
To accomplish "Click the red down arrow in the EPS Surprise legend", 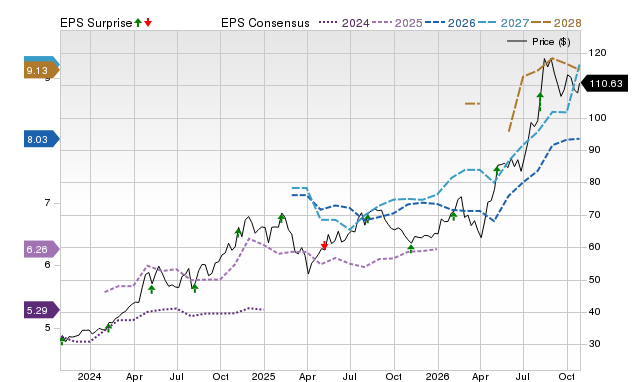I will (148, 22).
